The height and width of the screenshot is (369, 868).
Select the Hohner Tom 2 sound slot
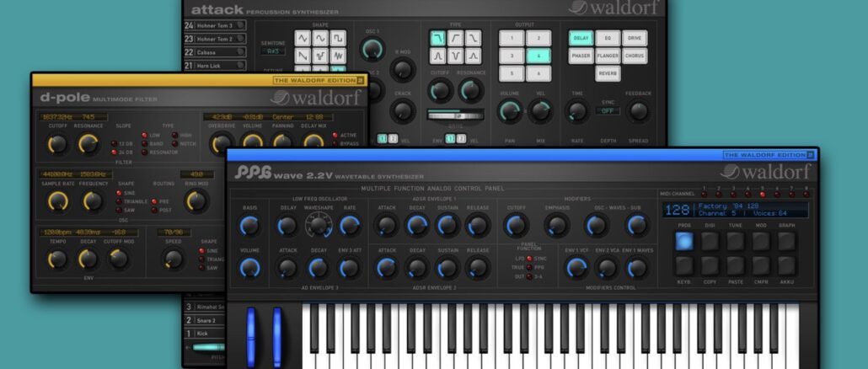(216, 39)
